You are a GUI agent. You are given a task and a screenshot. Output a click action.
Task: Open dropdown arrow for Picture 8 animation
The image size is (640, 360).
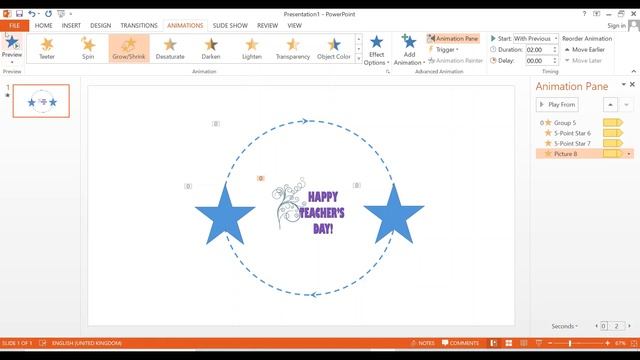pyautogui.click(x=629, y=154)
